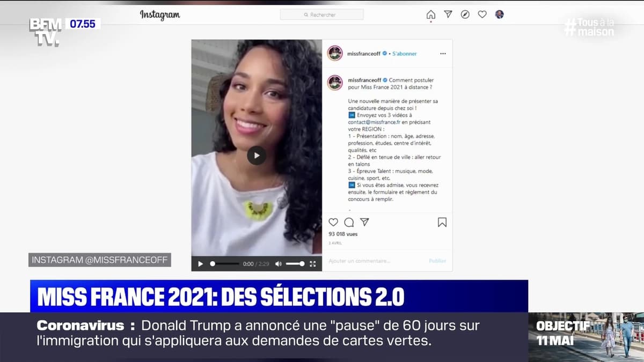Click the Instagram logo
The height and width of the screenshot is (362, 644).
(160, 15)
